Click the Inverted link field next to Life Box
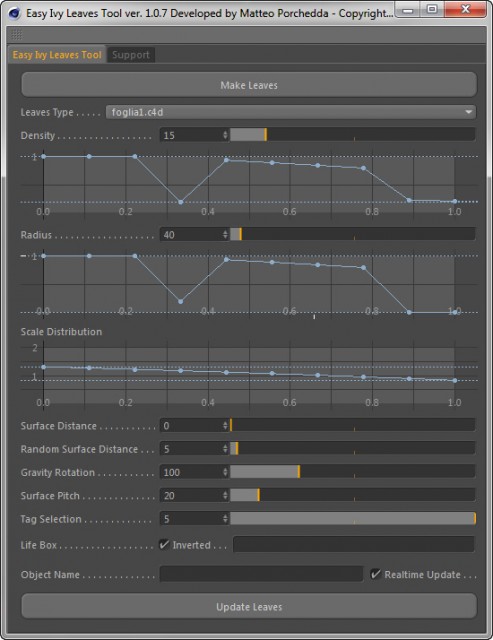This screenshot has height=640, width=493. pyautogui.click(x=354, y=544)
